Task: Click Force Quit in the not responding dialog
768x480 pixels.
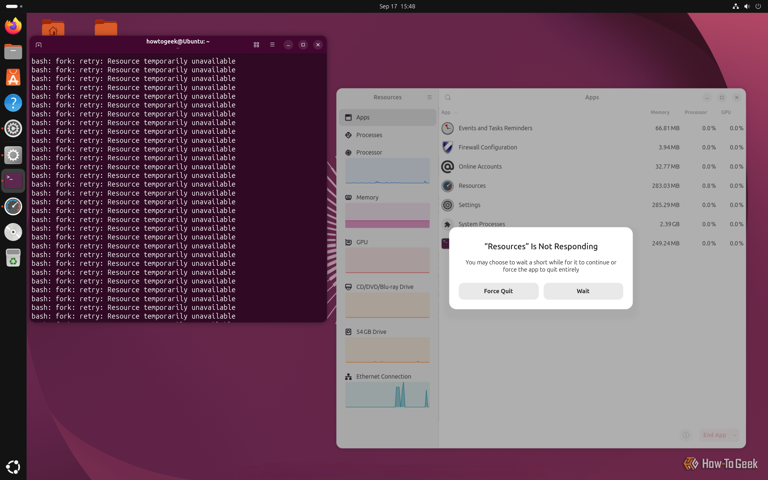Action: 498,291
